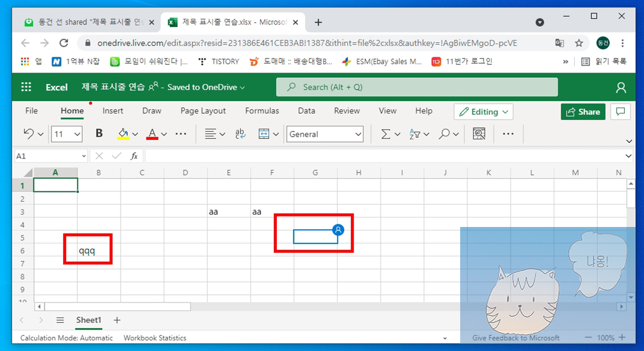Screen dimensions: 644x351
Task: Click Workbook Statistics in status bar
Action: (155, 338)
